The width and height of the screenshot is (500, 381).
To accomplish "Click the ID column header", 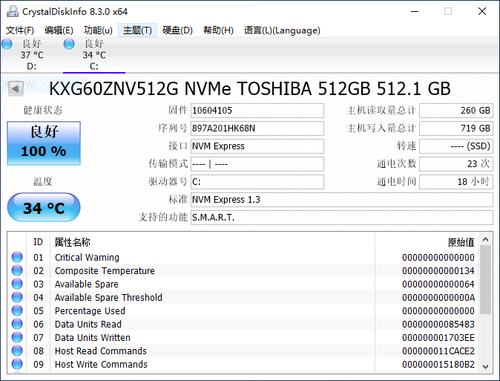I will (38, 242).
